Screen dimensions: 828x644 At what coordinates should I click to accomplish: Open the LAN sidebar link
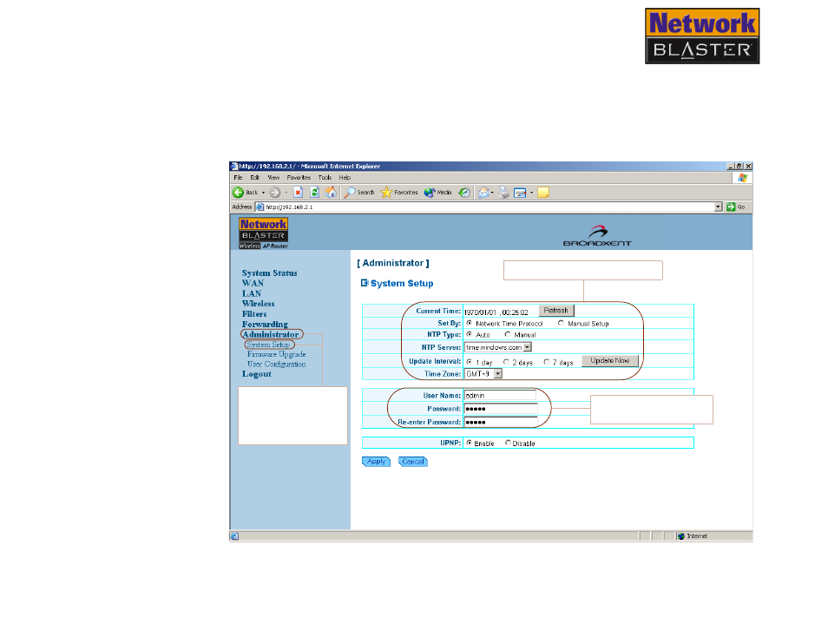[x=252, y=293]
